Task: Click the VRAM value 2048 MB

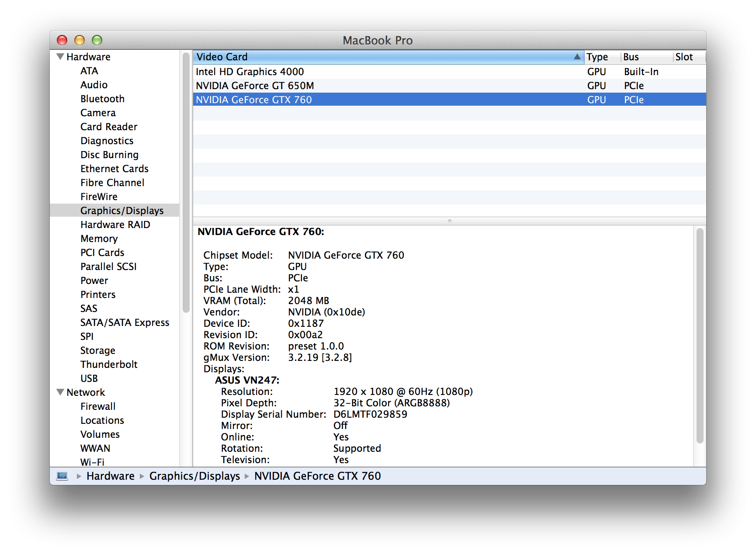Action: (309, 301)
